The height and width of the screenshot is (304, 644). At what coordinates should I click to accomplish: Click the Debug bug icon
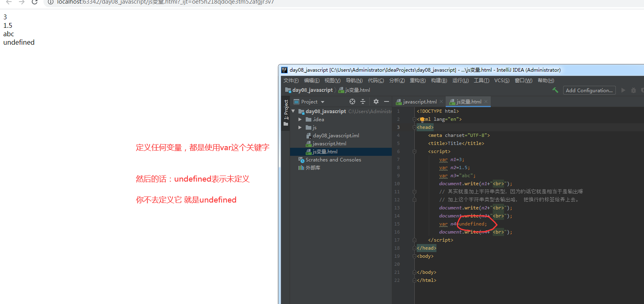(x=634, y=90)
